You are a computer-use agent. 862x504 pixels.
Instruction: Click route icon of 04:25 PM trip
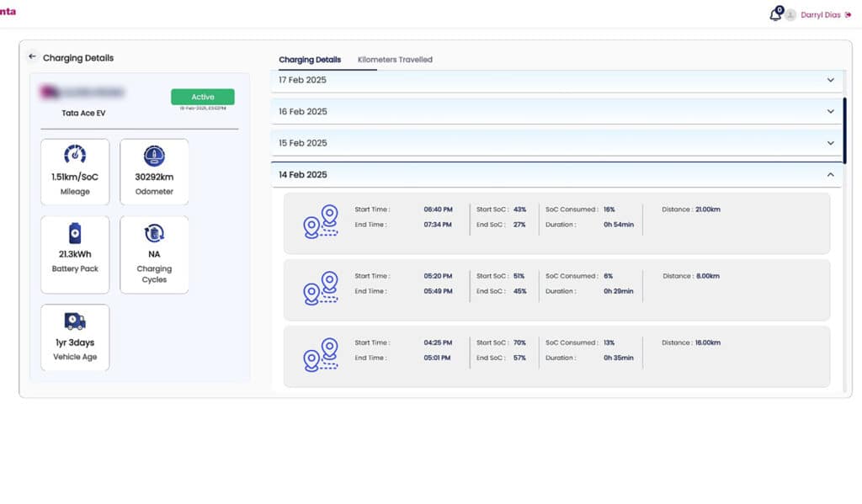(x=321, y=355)
